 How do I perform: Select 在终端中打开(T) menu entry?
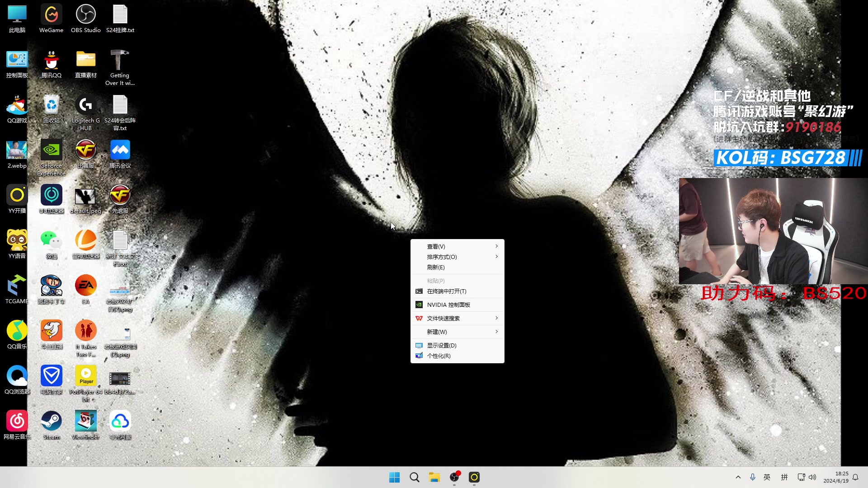(x=457, y=291)
